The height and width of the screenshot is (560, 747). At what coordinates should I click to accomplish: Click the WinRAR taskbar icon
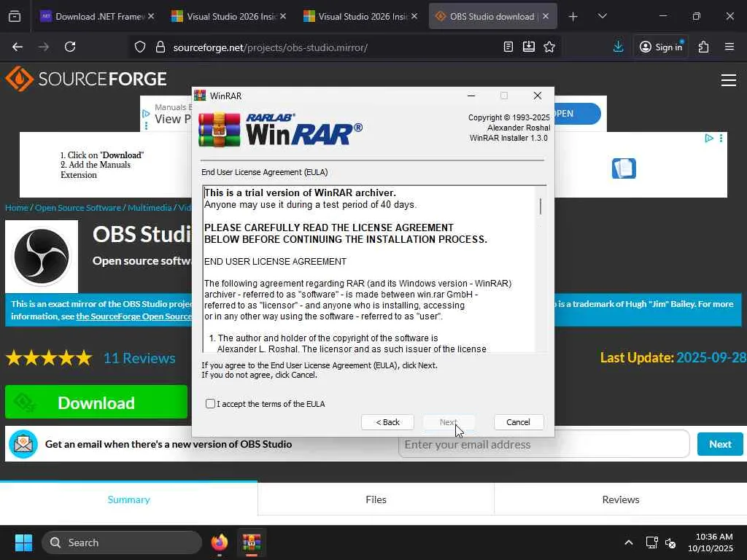tap(252, 542)
